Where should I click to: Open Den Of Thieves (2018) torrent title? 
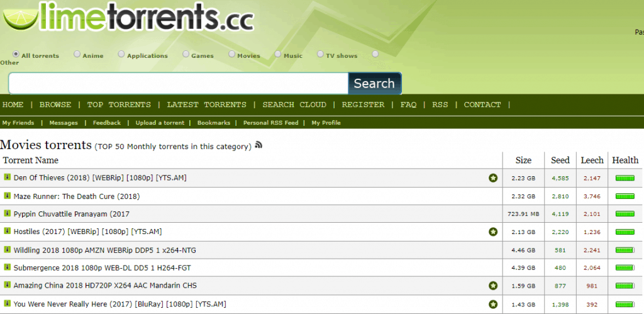[100, 177]
